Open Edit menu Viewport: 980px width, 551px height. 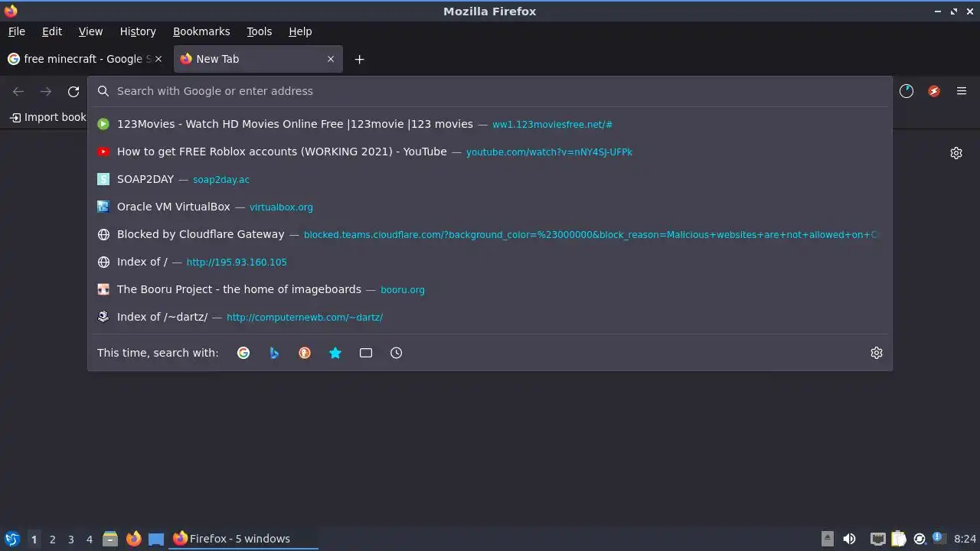(52, 31)
